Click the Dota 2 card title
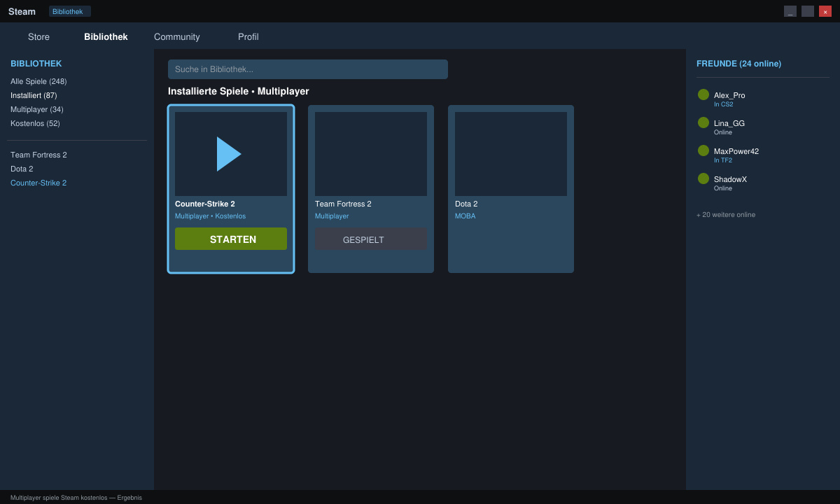Image resolution: width=840 pixels, height=504 pixels. (x=466, y=204)
